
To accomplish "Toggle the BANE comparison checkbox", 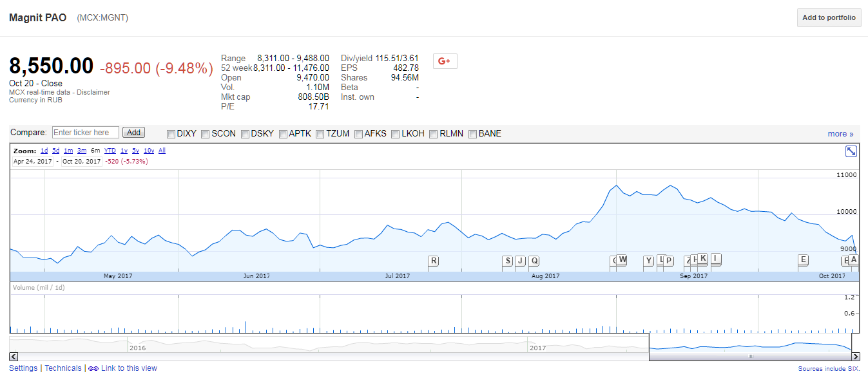I will pyautogui.click(x=472, y=134).
